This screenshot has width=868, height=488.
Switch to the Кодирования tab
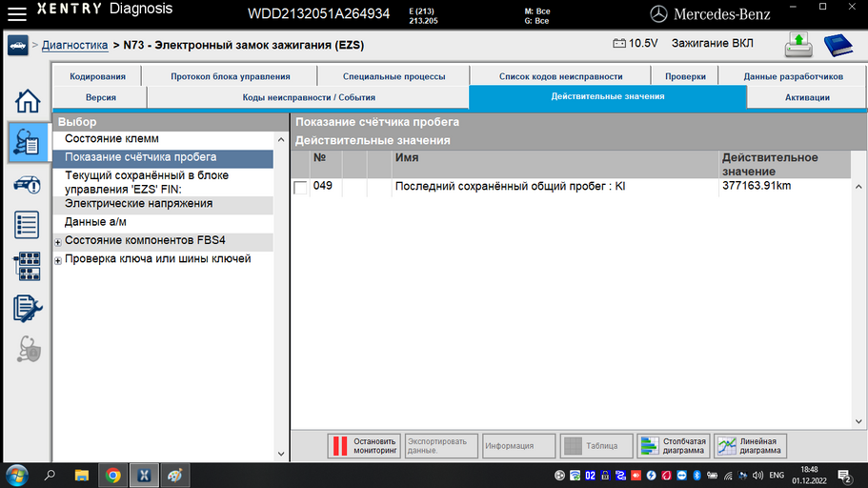(97, 76)
